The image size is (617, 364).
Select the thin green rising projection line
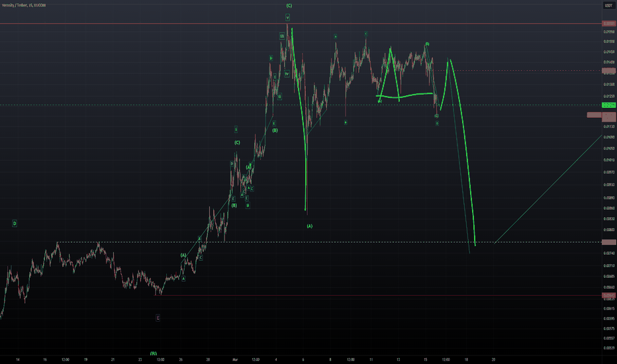(x=548, y=189)
